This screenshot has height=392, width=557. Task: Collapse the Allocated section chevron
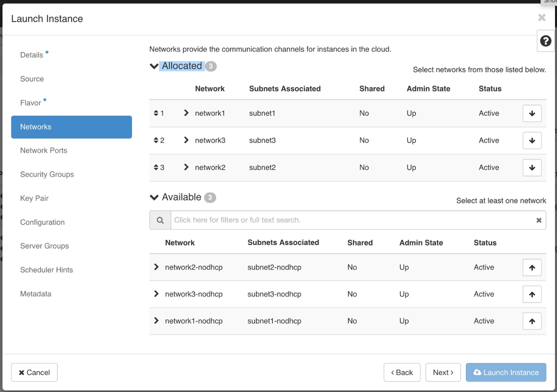pos(154,66)
